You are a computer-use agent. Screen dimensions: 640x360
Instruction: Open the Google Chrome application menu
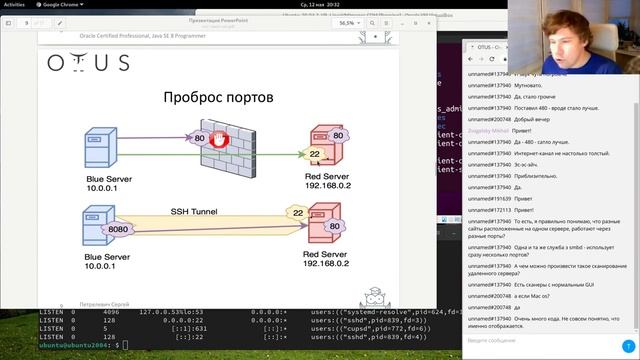[x=60, y=4]
